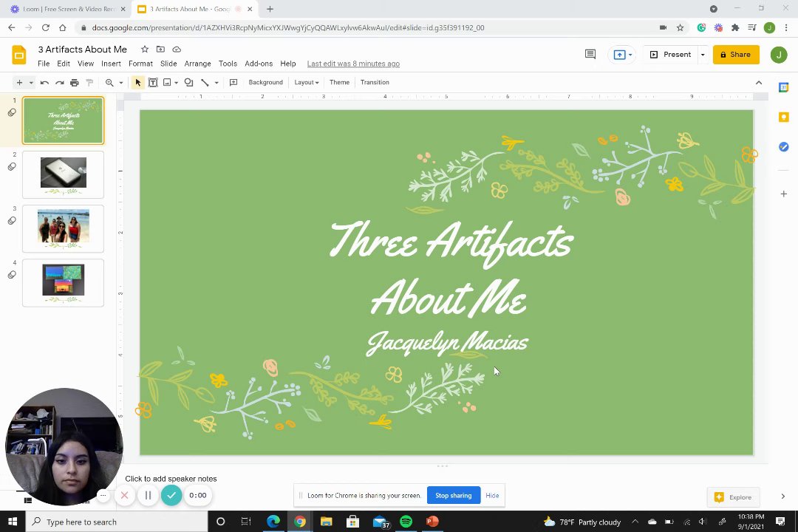Image resolution: width=798 pixels, height=532 pixels.
Task: Finish Loom recording with checkmark button
Action: pyautogui.click(x=171, y=496)
